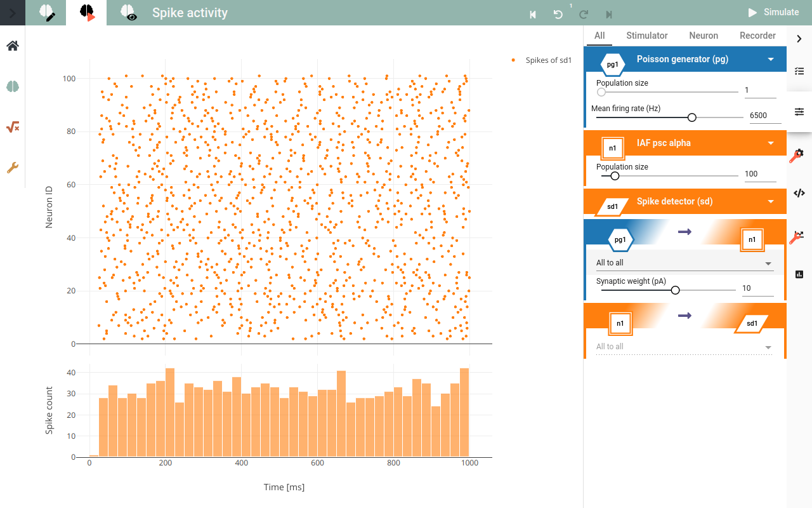Viewport: 812px width, 508px height.
Task: Select the sd1 parallelogram node icon
Action: coord(612,206)
